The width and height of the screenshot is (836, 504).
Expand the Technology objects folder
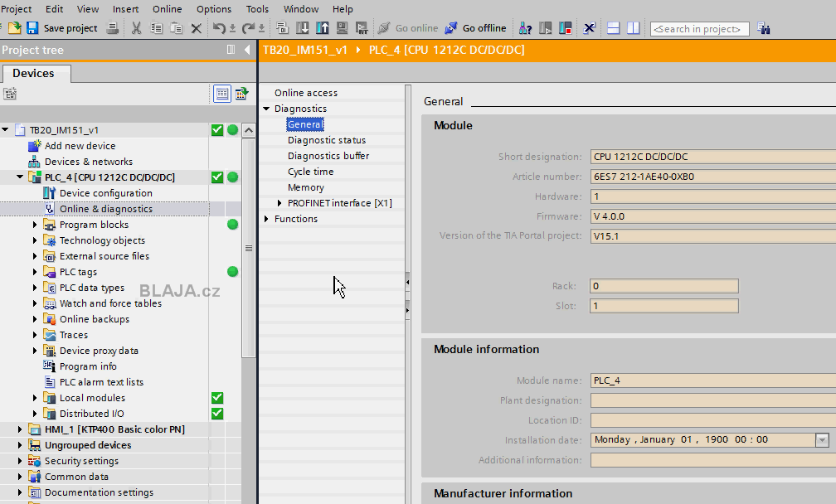pos(35,240)
